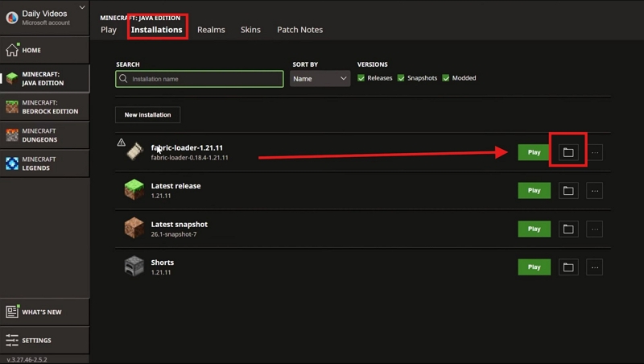Open more options for the fabric-loader installation
Screen dimensions: 644x364
(x=595, y=152)
